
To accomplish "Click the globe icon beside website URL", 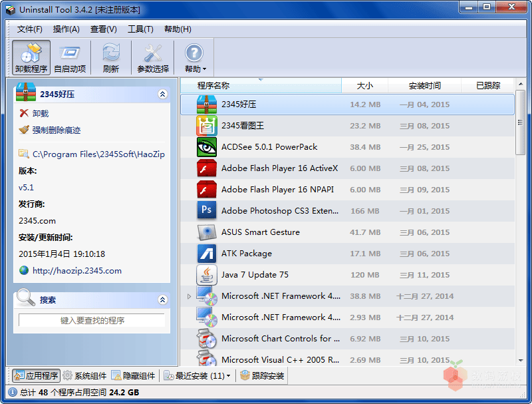I will tap(24, 271).
